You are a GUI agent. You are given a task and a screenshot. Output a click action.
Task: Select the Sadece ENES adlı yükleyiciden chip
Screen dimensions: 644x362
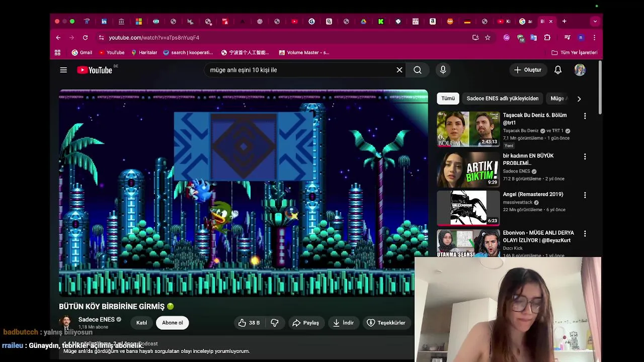pyautogui.click(x=502, y=99)
